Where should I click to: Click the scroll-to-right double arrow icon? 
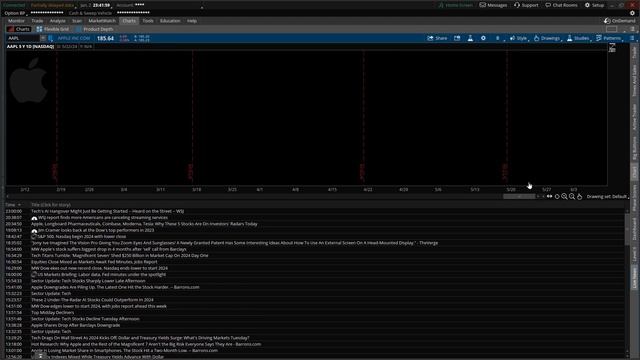pyautogui.click(x=549, y=196)
